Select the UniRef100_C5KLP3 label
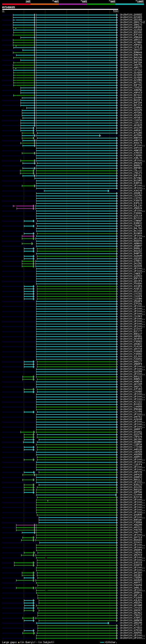Viewport: 146px width, 644px height. (131, 173)
